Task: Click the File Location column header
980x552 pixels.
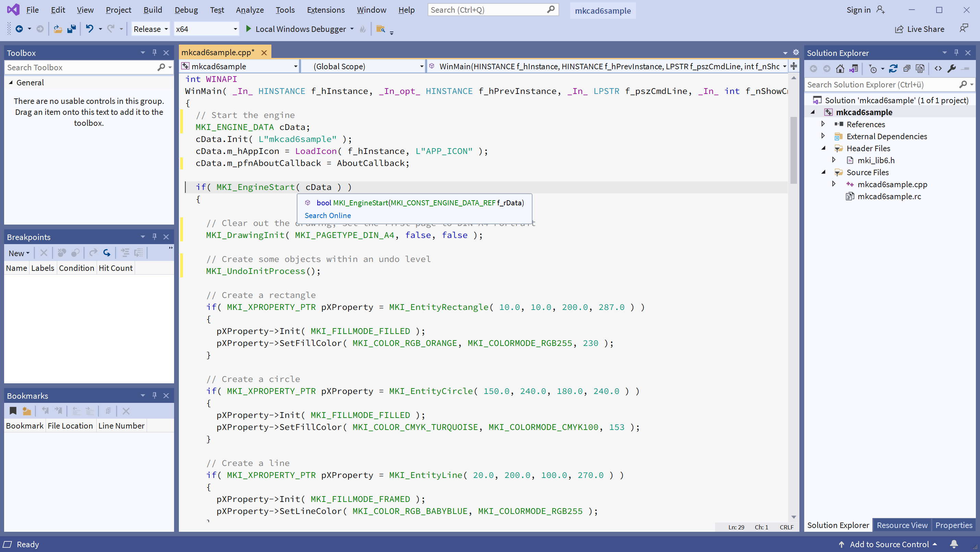Action: click(70, 425)
